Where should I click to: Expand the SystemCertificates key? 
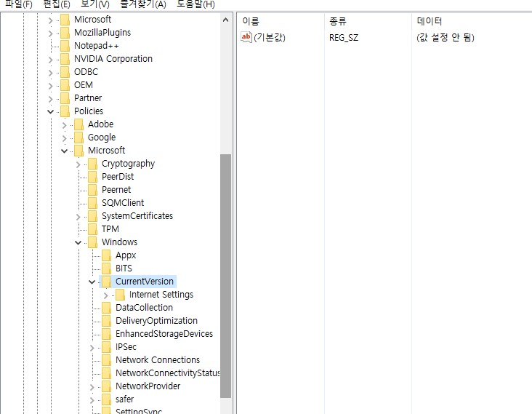[x=78, y=217]
